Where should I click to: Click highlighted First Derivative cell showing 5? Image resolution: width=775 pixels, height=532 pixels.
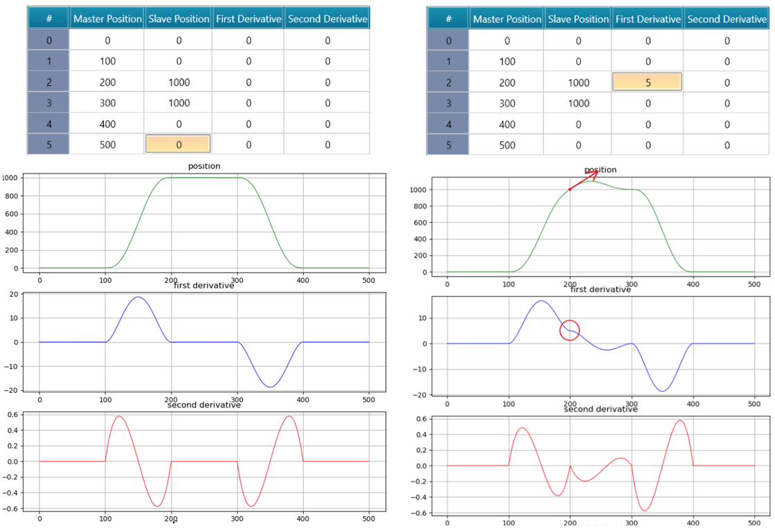click(647, 82)
